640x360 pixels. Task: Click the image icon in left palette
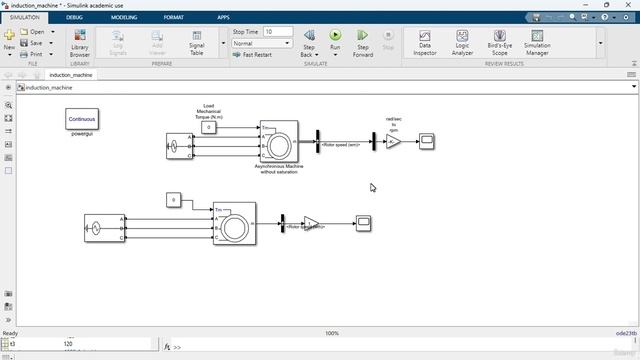click(x=8, y=158)
